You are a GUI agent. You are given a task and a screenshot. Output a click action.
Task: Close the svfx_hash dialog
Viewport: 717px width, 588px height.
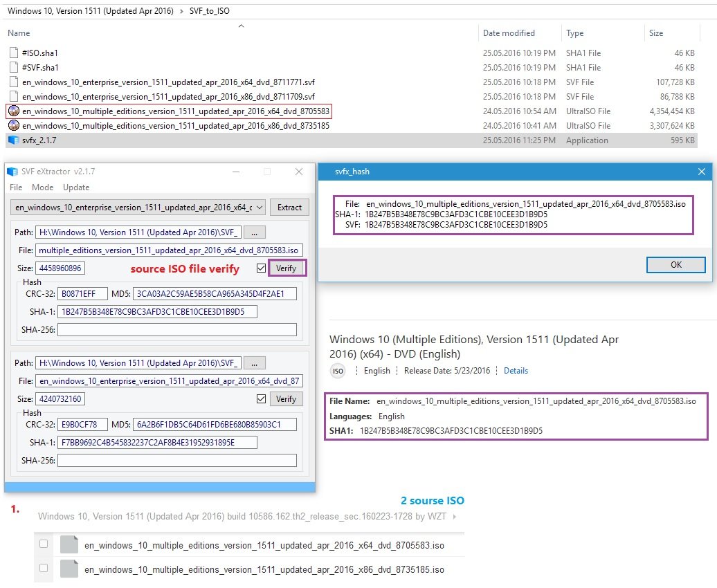(702, 172)
